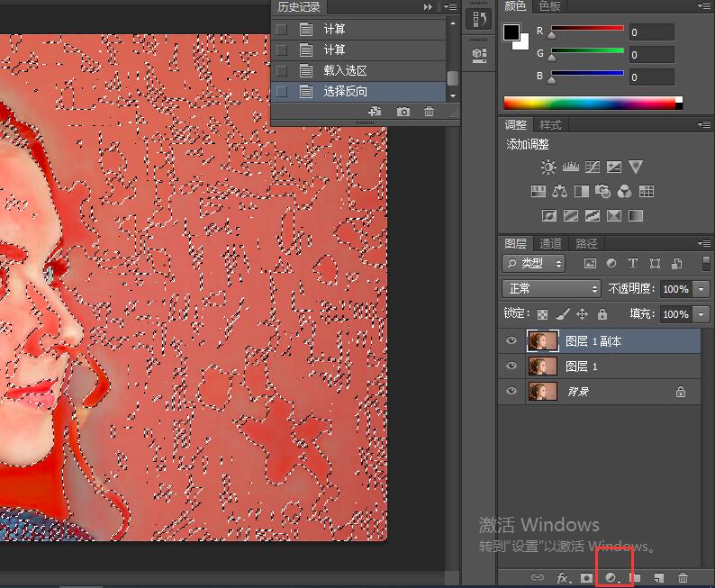Toggle visibility of the 背景 layer
This screenshot has width=715, height=588.
pyautogui.click(x=511, y=392)
